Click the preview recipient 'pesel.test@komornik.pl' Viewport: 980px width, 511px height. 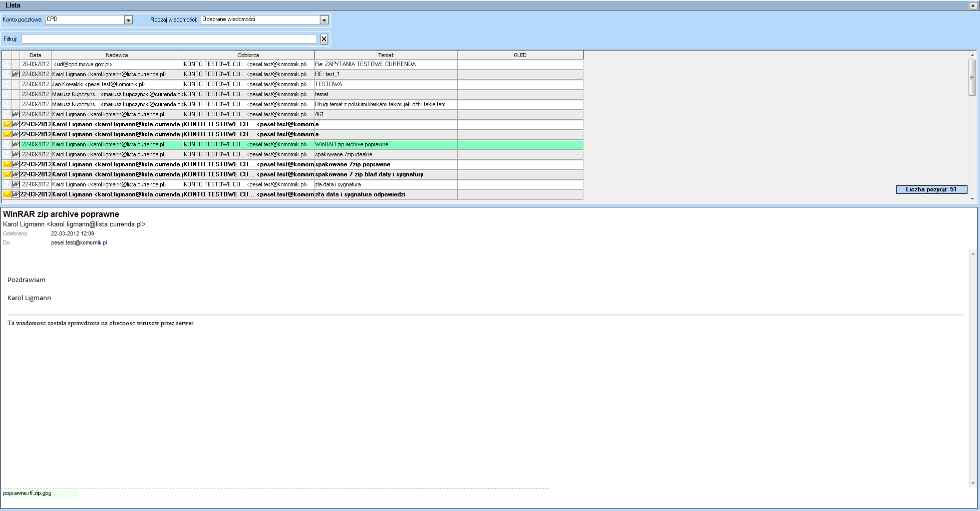pos(79,242)
